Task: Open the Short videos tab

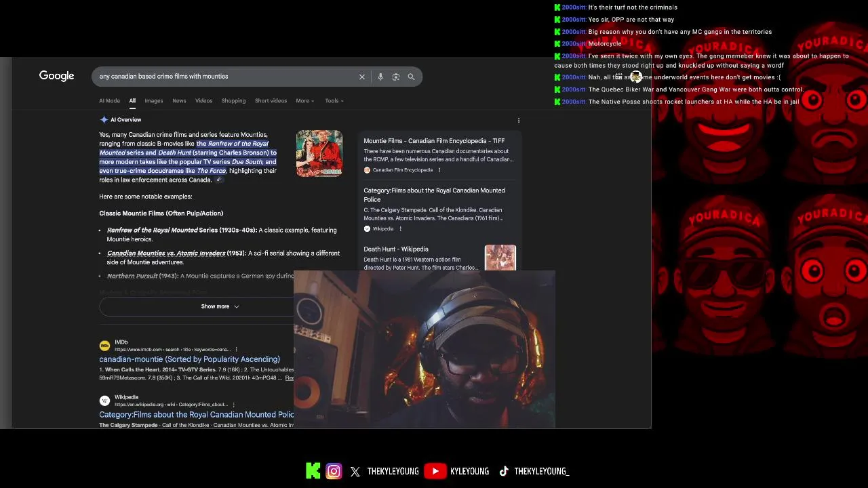Action: [x=271, y=101]
